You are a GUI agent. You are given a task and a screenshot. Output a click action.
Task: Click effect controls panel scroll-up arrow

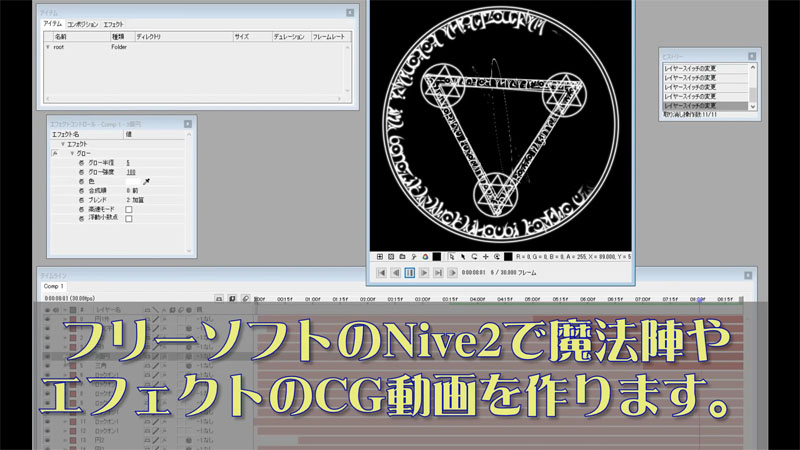(x=189, y=134)
